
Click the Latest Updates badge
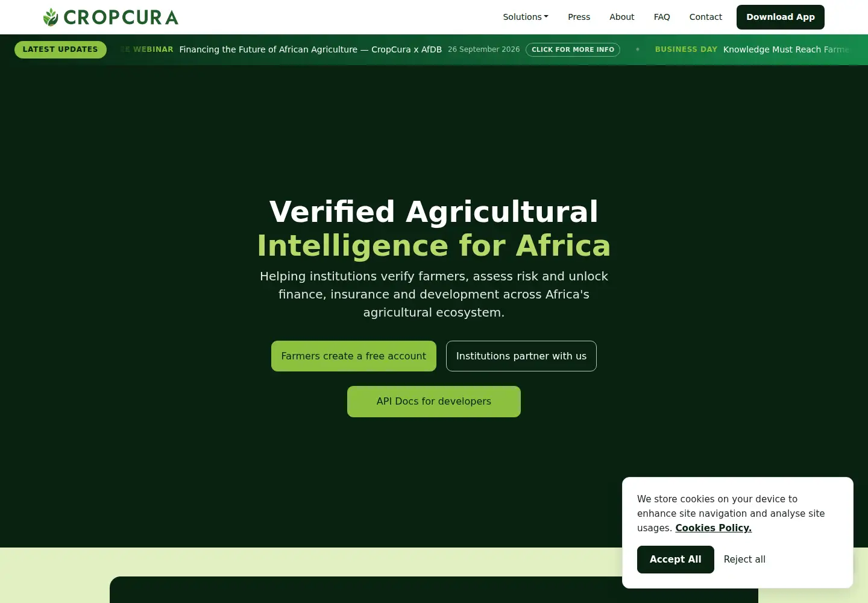point(60,49)
